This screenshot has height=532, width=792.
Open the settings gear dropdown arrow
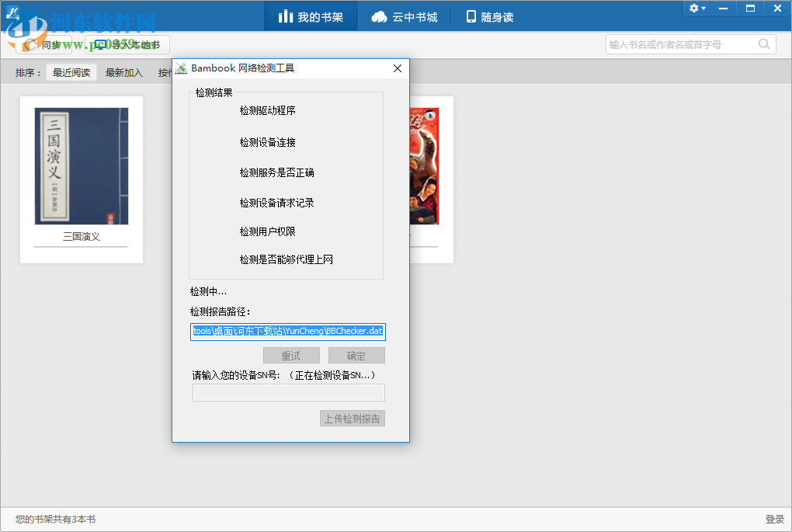[x=704, y=8]
